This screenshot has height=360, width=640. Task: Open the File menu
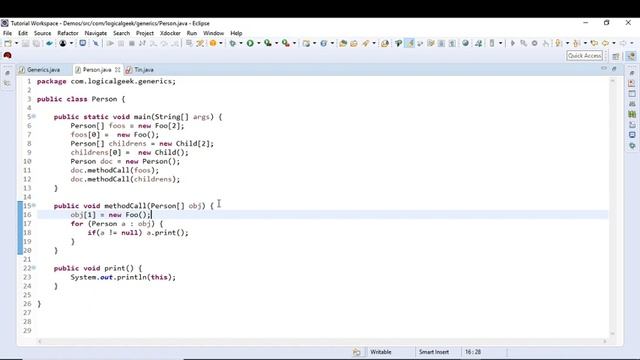(x=7, y=33)
